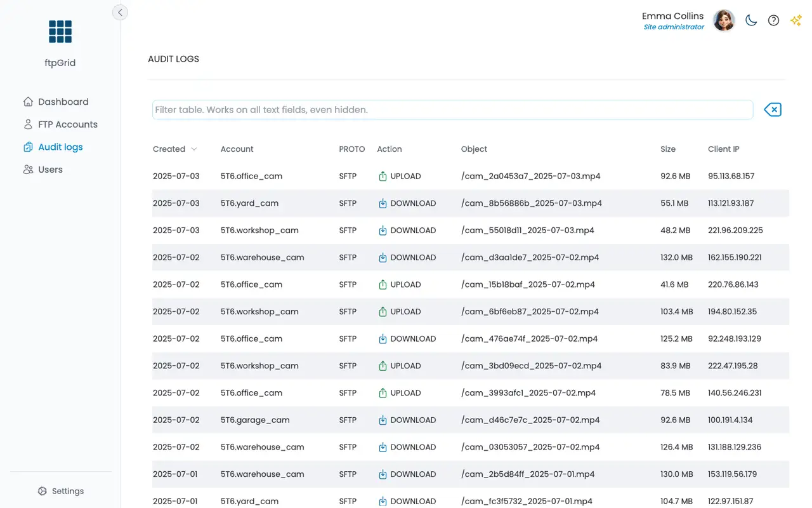Select object /cam_55018d11_2025-07-03.mp4
The image size is (812, 508).
click(528, 231)
